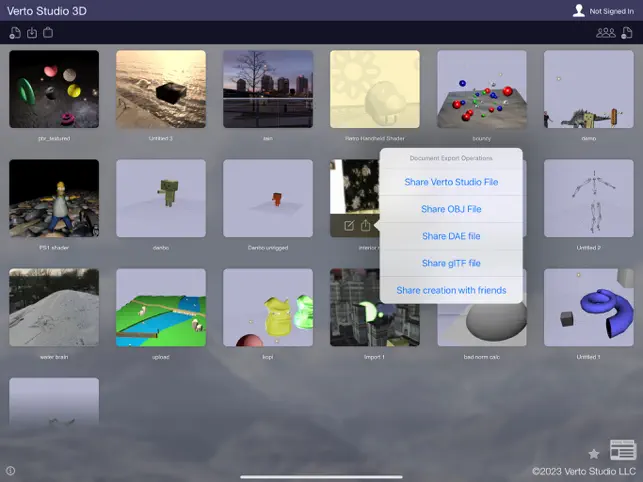Click the Retro Handheld Shader name label
This screenshot has height=482, width=643.
(x=375, y=139)
